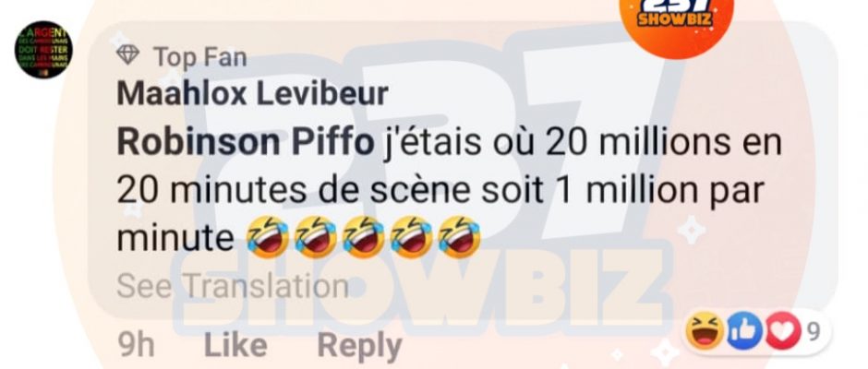
Task: Click the red heart reaction icon
Action: point(783,331)
